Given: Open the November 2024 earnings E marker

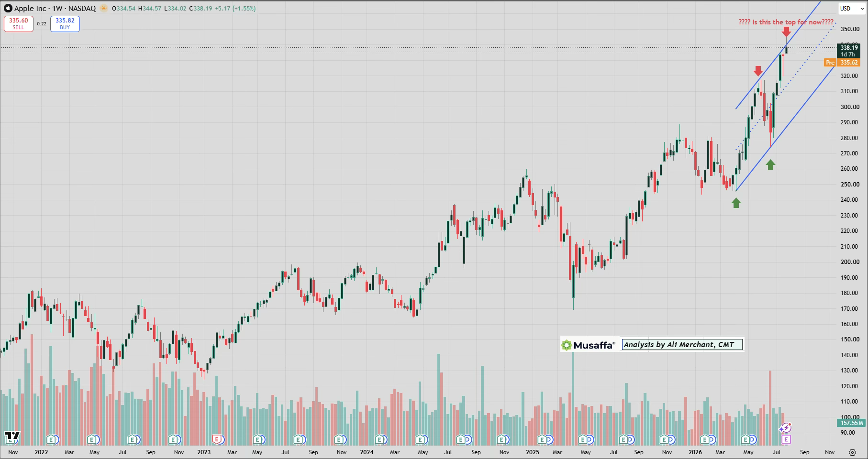Looking at the screenshot, I should [x=501, y=439].
